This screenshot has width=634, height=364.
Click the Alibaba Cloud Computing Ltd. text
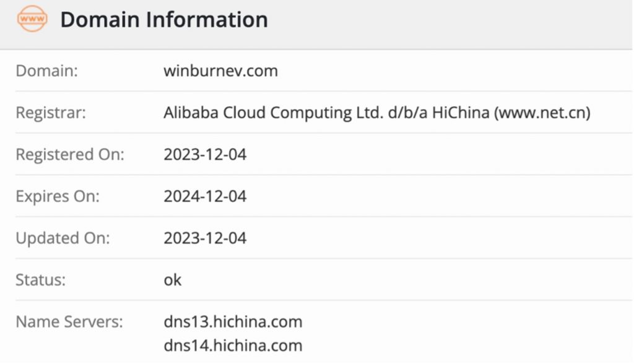[271, 113]
